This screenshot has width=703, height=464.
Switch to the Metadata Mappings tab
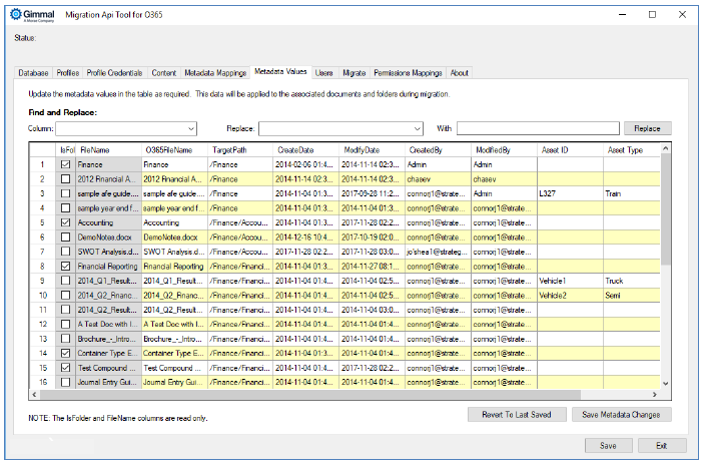[214, 73]
